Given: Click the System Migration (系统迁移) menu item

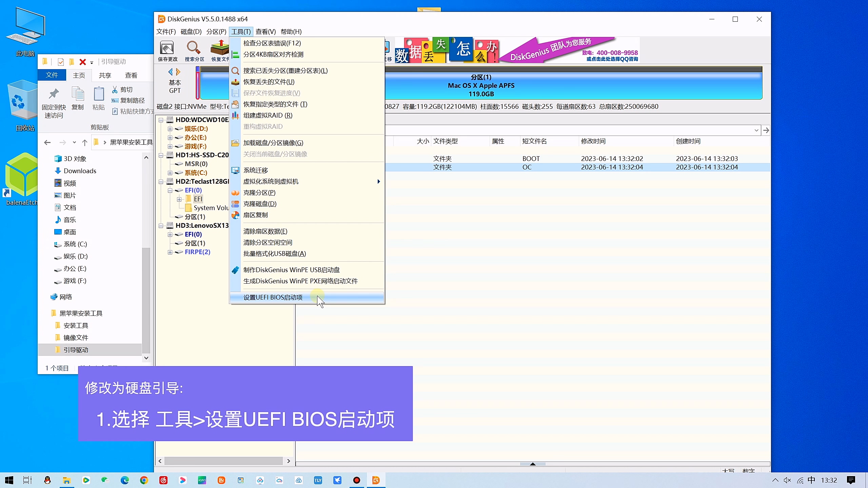Looking at the screenshot, I should (x=256, y=170).
